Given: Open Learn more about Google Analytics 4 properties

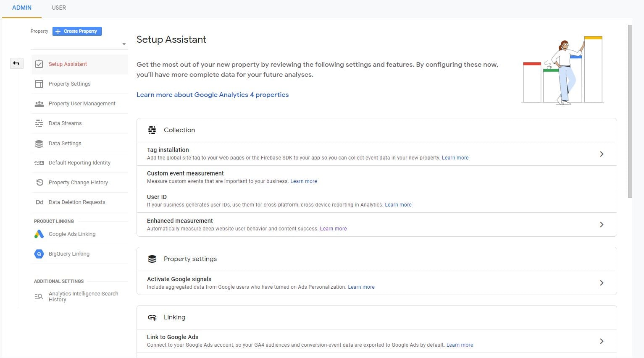Looking at the screenshot, I should (x=213, y=94).
